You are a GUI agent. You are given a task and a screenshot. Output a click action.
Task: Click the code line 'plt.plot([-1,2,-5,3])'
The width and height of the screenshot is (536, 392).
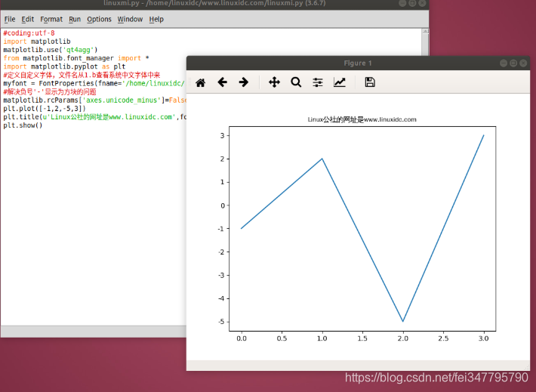(45, 109)
